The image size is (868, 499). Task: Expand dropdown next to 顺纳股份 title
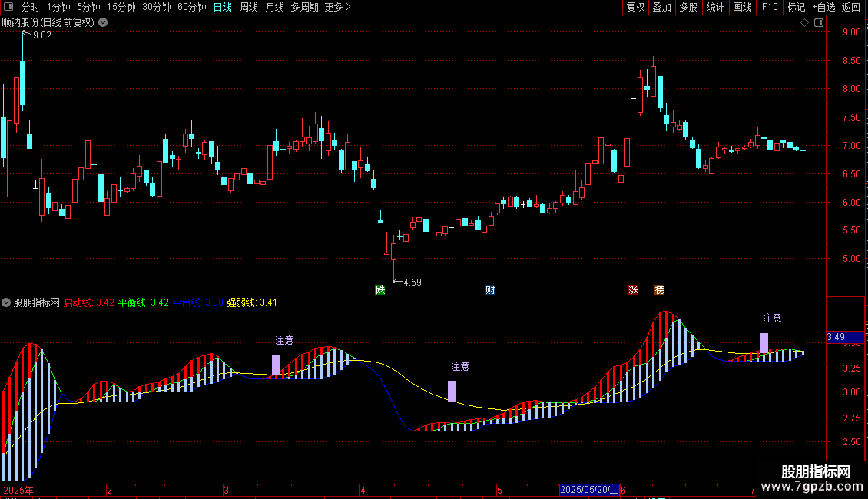pyautogui.click(x=103, y=23)
